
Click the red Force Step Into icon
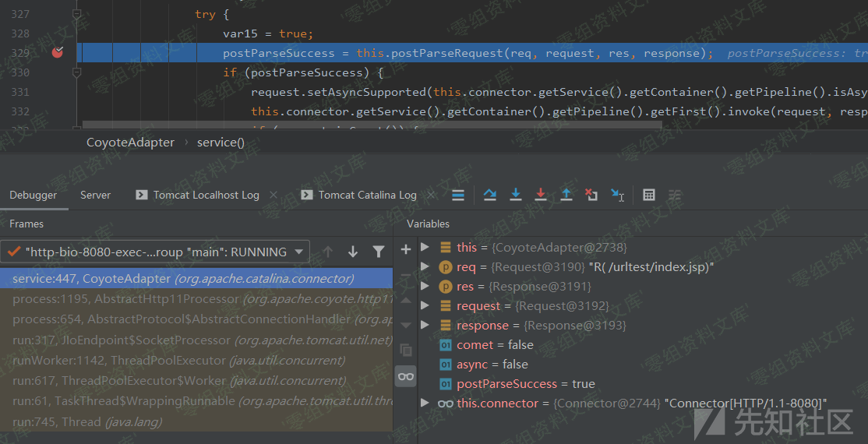coord(541,195)
